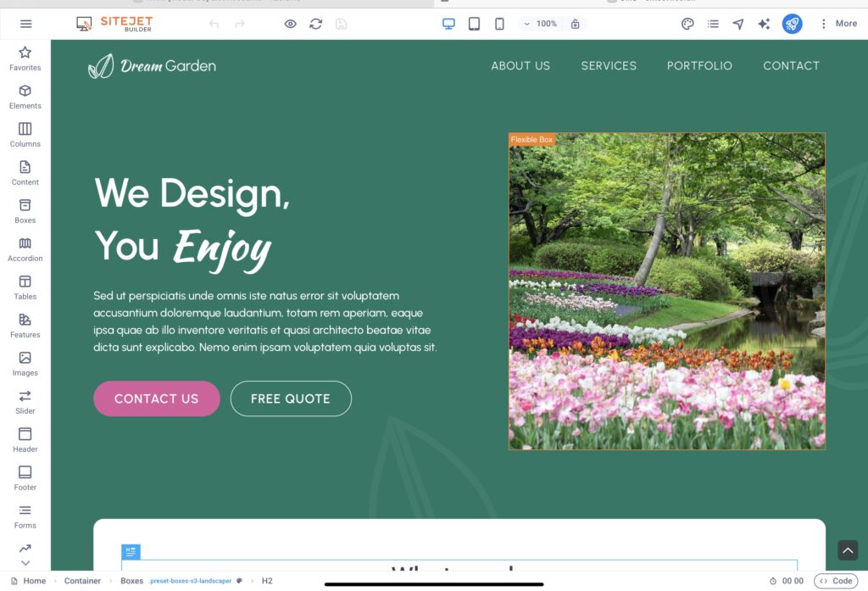
Task: Open the 100% zoom dropdown
Action: tap(541, 24)
